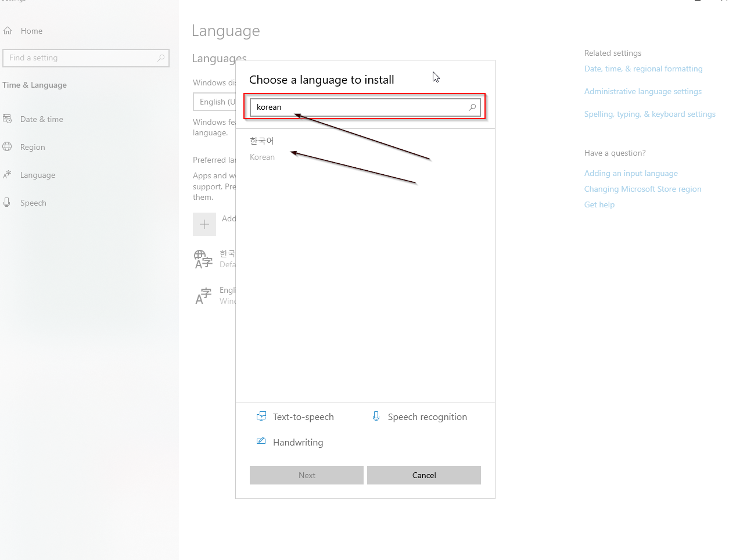The image size is (729, 560).
Task: Click the Handwriting pen icon
Action: [261, 441]
